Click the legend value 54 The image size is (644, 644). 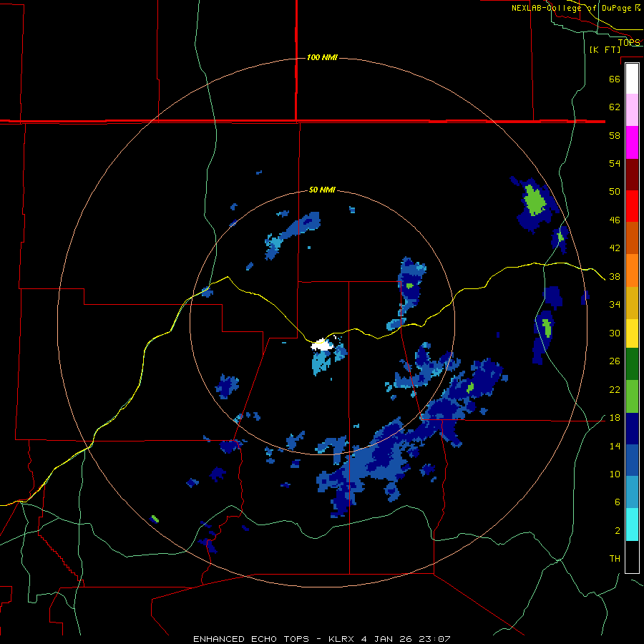coord(615,163)
